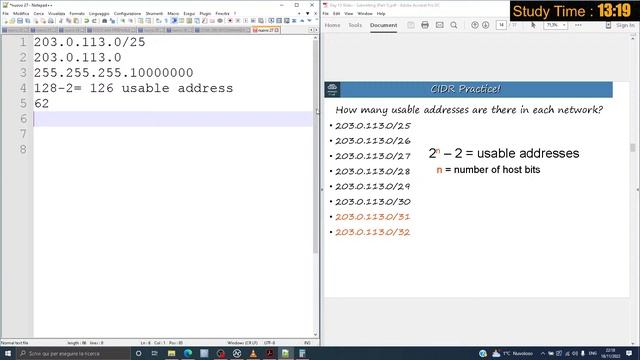Click the Open file icon in Notepad++ toolbar
640x360 pixels.
[12, 21]
